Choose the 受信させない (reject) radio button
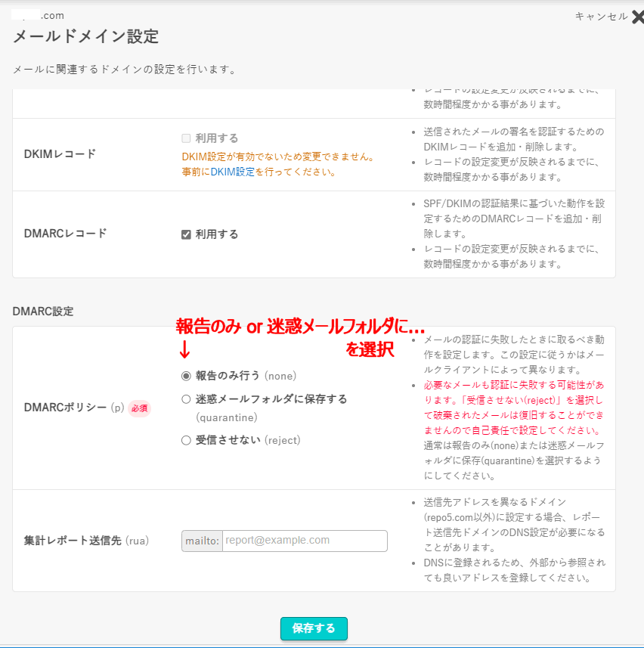Image resolution: width=644 pixels, height=648 pixels. 186,440
